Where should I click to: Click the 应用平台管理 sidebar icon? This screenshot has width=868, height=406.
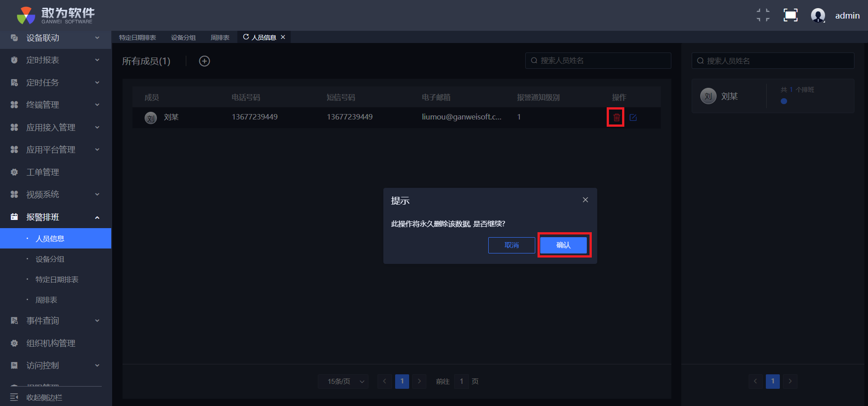point(14,150)
